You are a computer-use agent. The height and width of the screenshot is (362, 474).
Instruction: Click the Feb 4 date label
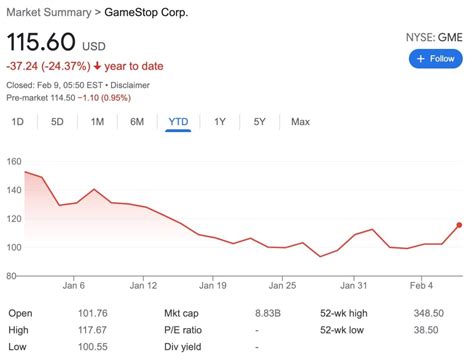pyautogui.click(x=421, y=286)
